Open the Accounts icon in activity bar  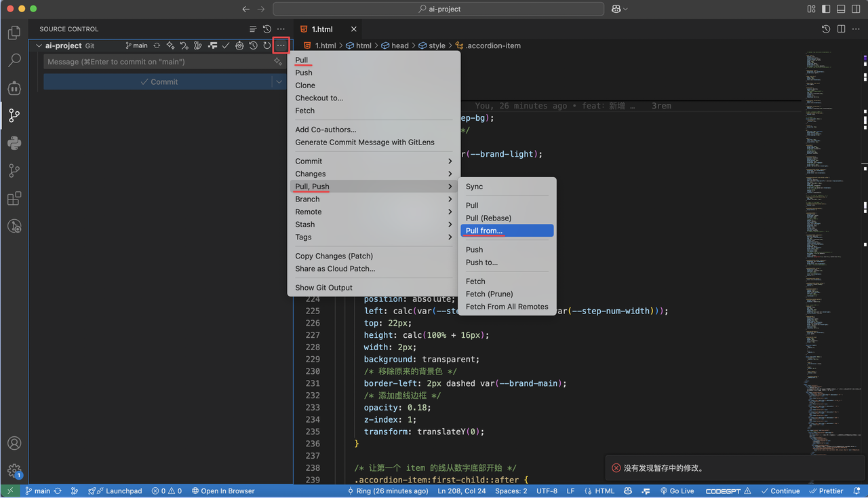tap(14, 443)
